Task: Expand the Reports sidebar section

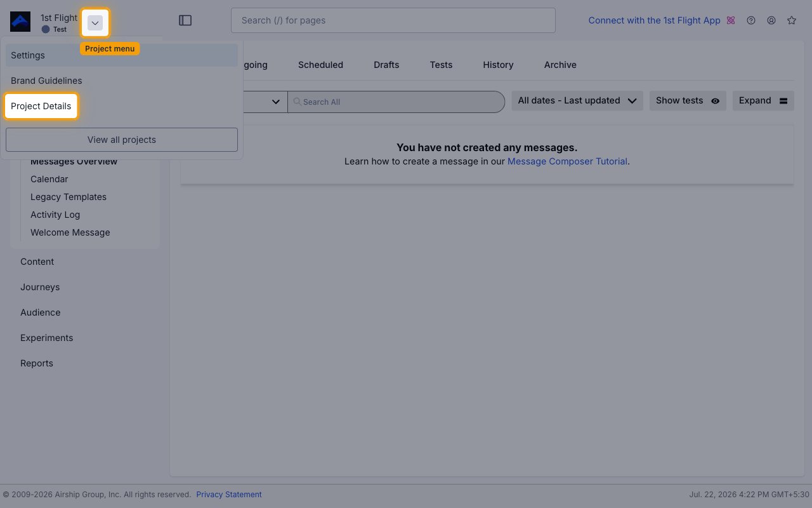Action: pyautogui.click(x=37, y=363)
